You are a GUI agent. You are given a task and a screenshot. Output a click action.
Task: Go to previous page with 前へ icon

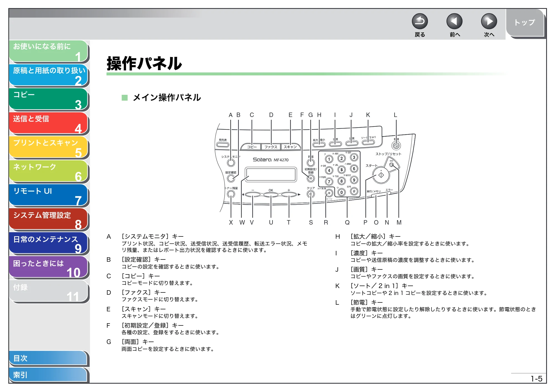(454, 21)
